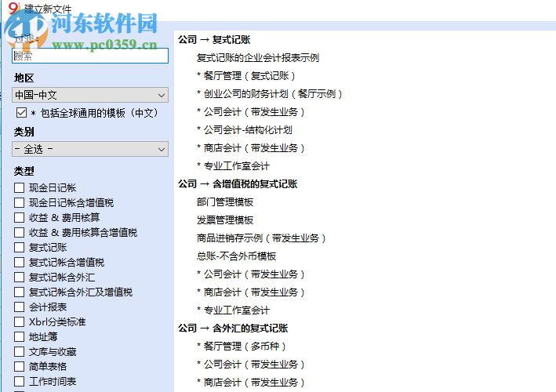
Task: Check the 现金日记帐 type checkbox
Action: (19, 188)
